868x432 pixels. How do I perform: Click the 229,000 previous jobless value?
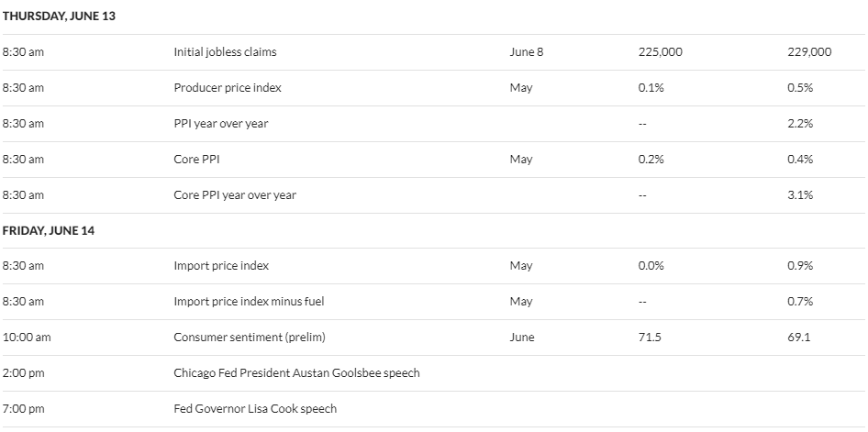(x=809, y=52)
